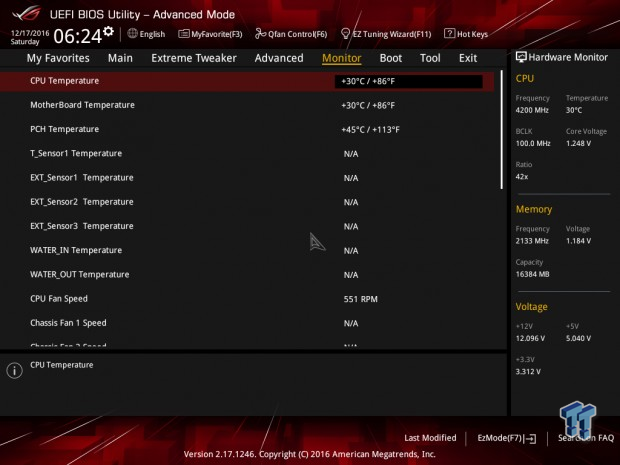
Task: Click +3.3V reading 3.312 V
Action: [x=528, y=372]
